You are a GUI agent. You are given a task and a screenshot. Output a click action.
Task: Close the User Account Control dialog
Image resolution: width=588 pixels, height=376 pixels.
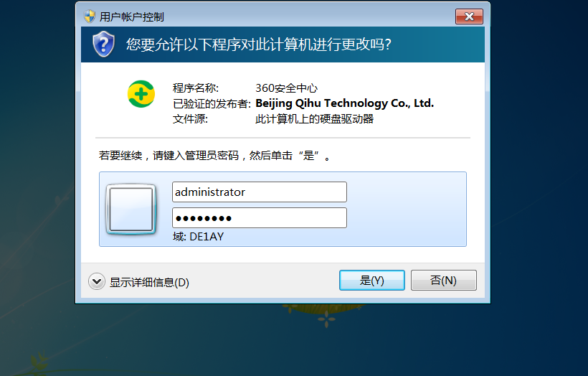pos(469,17)
